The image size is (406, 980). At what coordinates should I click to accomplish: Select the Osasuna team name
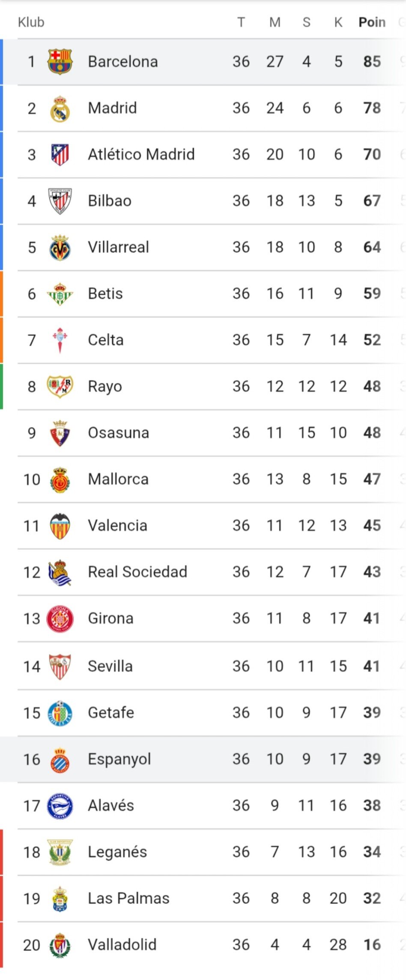coord(119,433)
